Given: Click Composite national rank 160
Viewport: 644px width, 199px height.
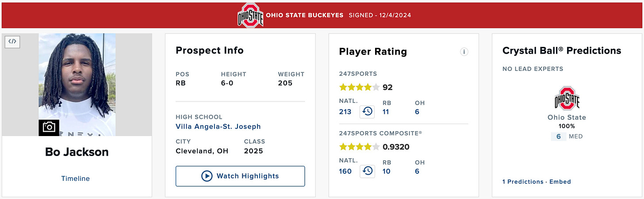Looking at the screenshot, I should [345, 171].
